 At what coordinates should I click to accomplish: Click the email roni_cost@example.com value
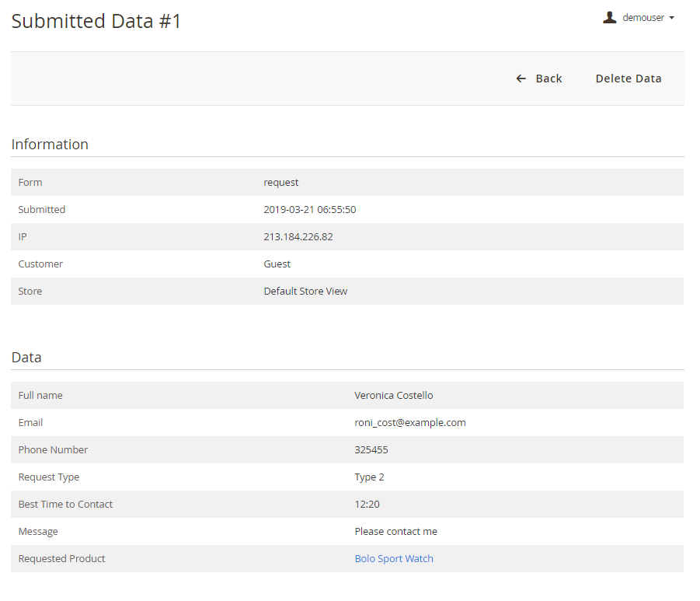(410, 422)
